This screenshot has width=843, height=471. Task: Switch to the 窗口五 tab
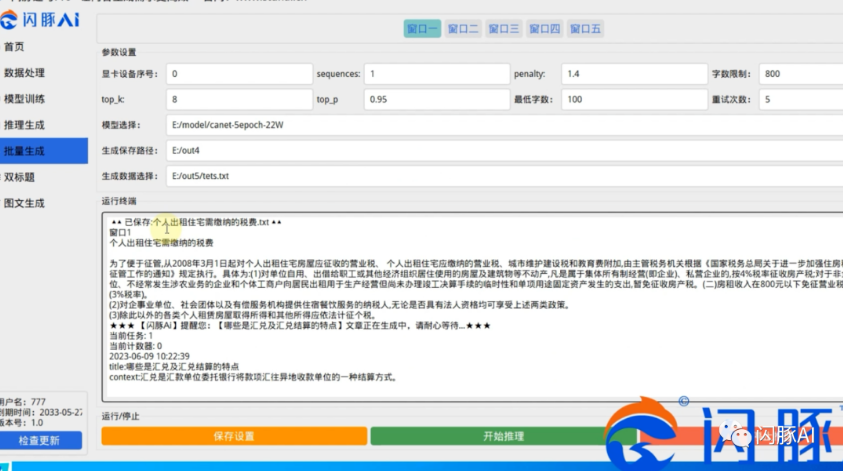[x=585, y=28]
